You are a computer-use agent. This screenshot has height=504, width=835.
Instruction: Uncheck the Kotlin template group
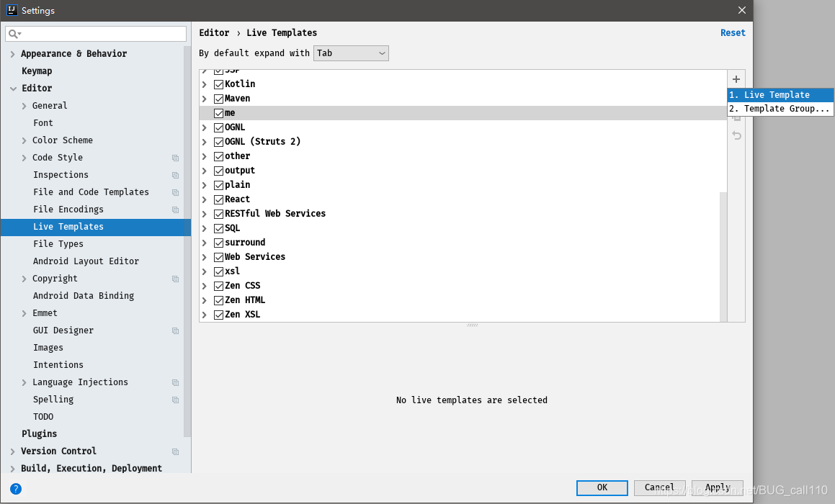(218, 84)
